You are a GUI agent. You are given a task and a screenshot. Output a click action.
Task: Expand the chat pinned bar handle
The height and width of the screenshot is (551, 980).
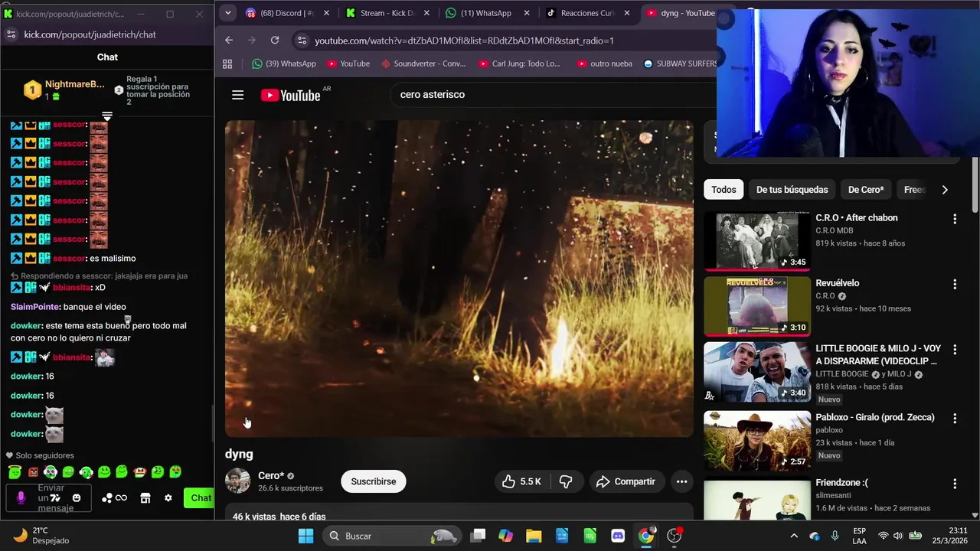107,116
